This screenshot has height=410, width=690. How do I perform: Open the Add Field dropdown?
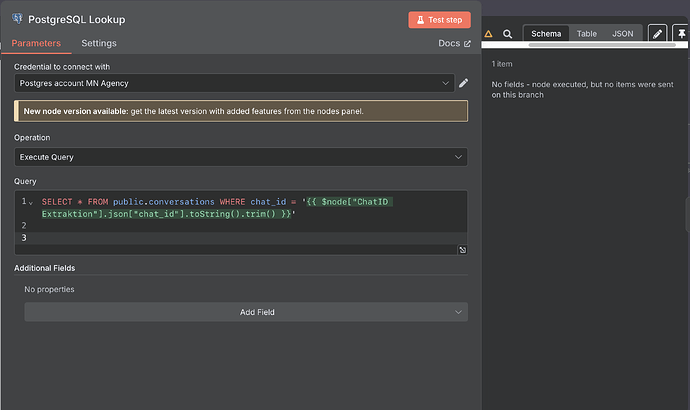[x=246, y=312]
